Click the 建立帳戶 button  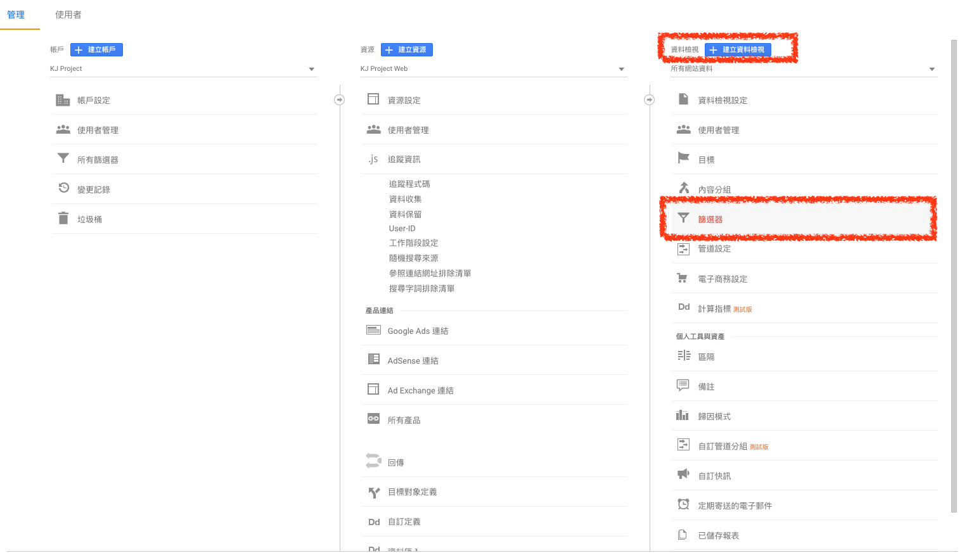click(x=96, y=49)
